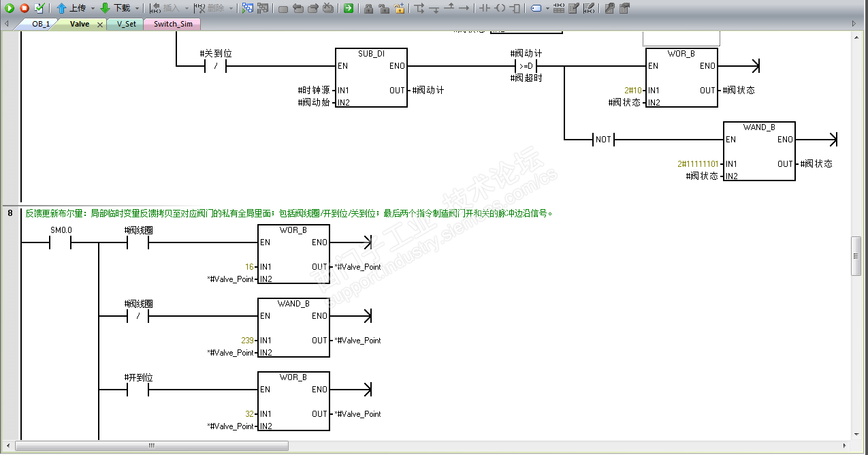Insert a horizontal right line icon

464,8
